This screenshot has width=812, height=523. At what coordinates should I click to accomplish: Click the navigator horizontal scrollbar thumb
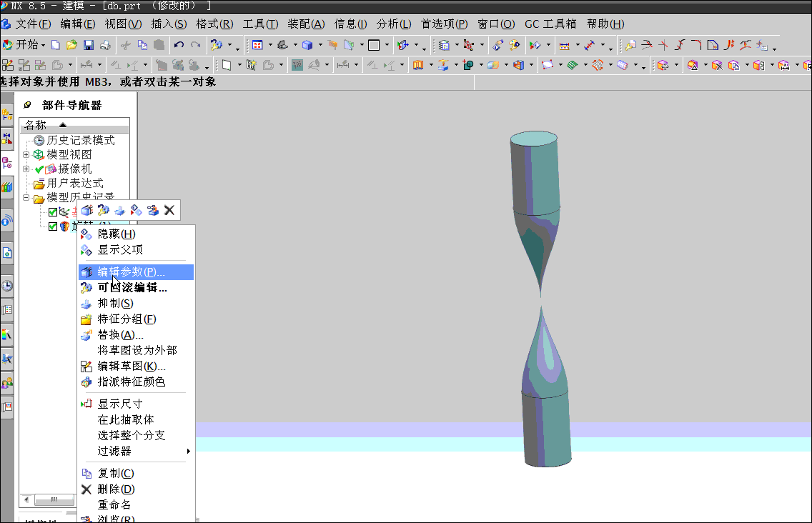(54, 500)
